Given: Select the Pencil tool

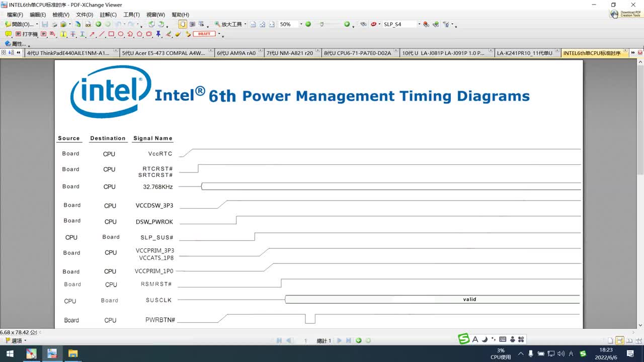Looking at the screenshot, I should pyautogui.click(x=169, y=34).
